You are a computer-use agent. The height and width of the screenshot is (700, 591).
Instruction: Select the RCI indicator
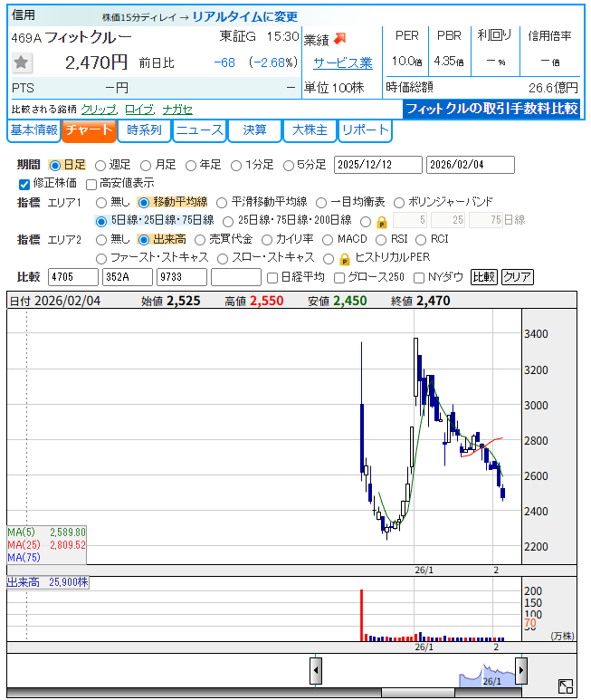click(421, 240)
